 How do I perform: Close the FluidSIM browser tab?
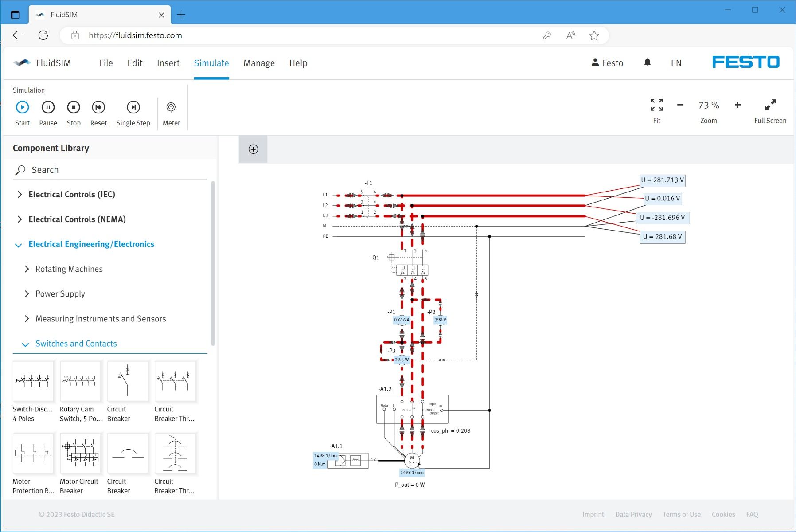pyautogui.click(x=161, y=15)
